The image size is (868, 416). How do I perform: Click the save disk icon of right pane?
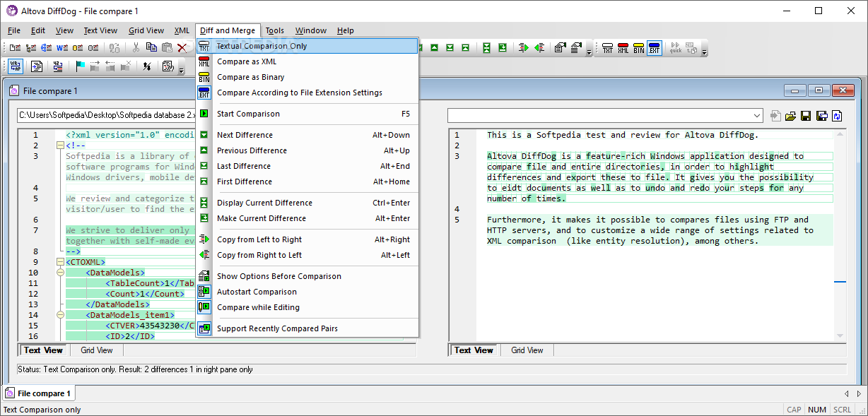pyautogui.click(x=807, y=116)
